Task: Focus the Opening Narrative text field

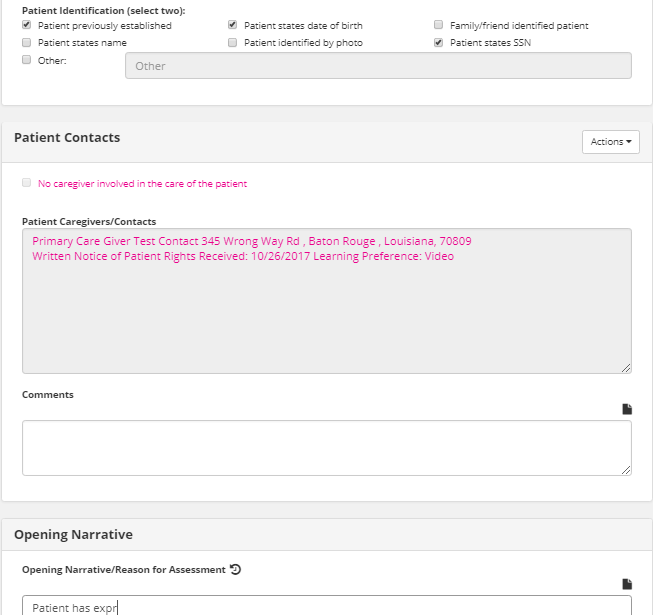Action: pos(326,606)
